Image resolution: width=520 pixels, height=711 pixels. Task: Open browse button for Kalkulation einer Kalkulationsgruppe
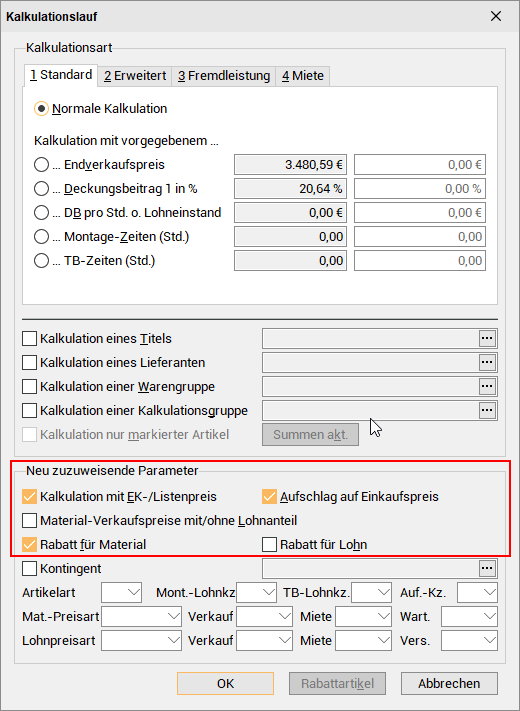[x=487, y=411]
